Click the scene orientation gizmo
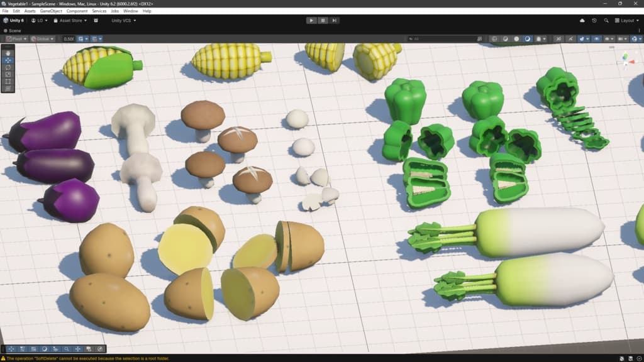Screen dimensions: 644x362 click(x=627, y=61)
